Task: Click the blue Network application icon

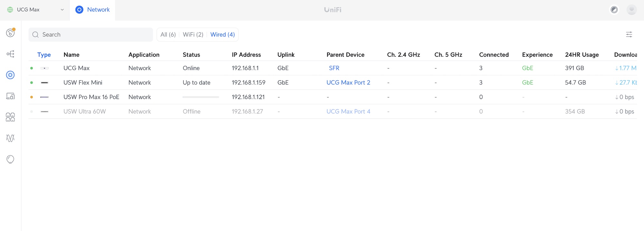Action: pos(79,10)
